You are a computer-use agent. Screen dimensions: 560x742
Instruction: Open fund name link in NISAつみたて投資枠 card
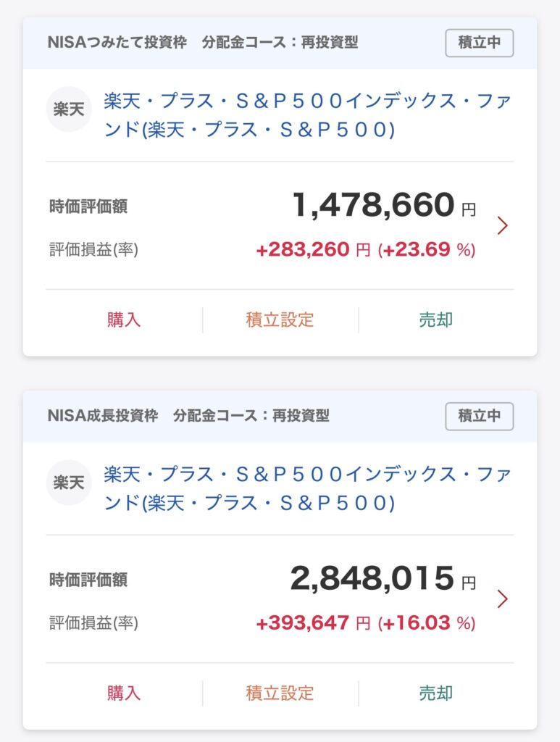(307, 114)
